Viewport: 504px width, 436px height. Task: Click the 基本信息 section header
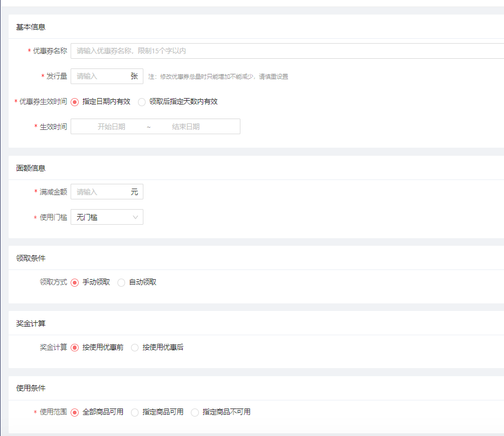[31, 27]
